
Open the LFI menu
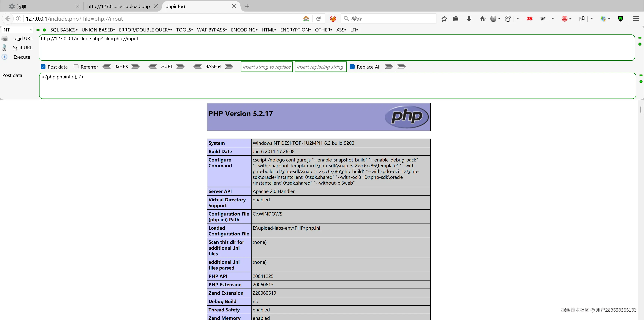354,30
